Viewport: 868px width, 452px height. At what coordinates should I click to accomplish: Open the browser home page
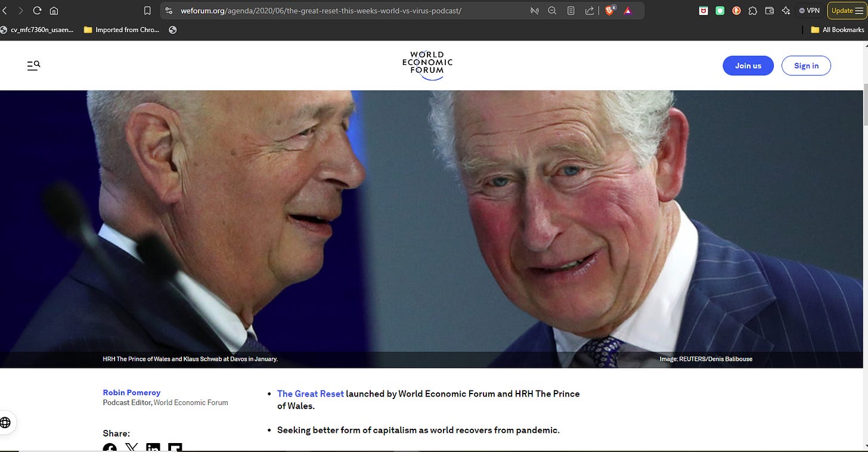[54, 10]
